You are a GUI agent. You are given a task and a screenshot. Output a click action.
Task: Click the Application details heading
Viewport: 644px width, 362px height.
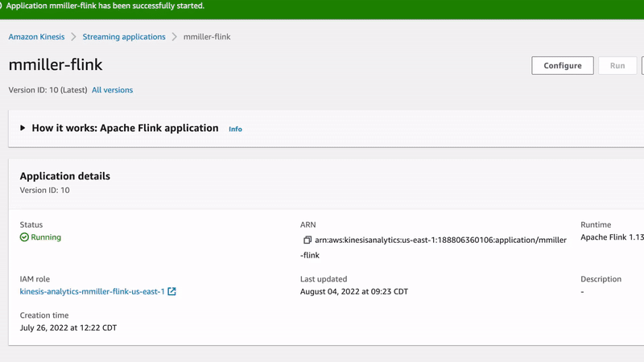pos(65,176)
